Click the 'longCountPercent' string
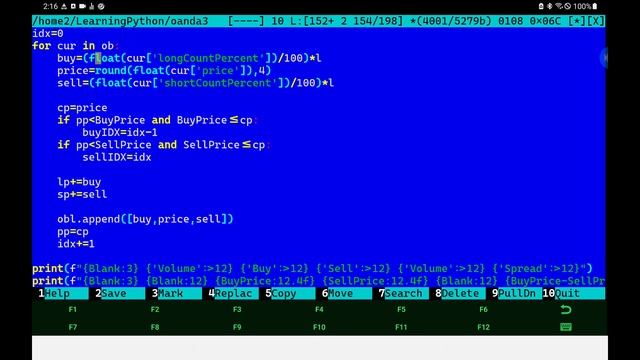This screenshot has height=360, width=640. (x=208, y=58)
